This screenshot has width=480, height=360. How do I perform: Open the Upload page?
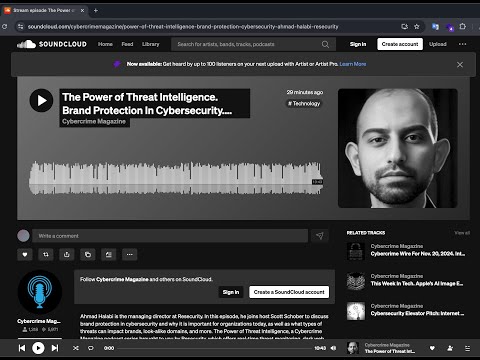tap(438, 44)
